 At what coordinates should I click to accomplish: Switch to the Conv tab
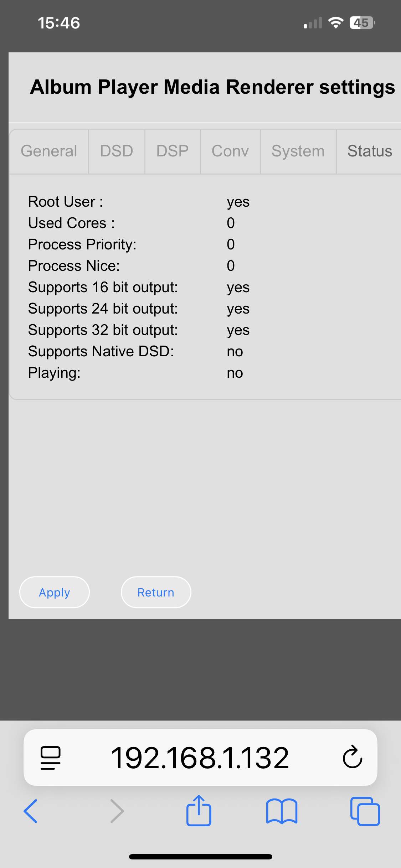[230, 151]
